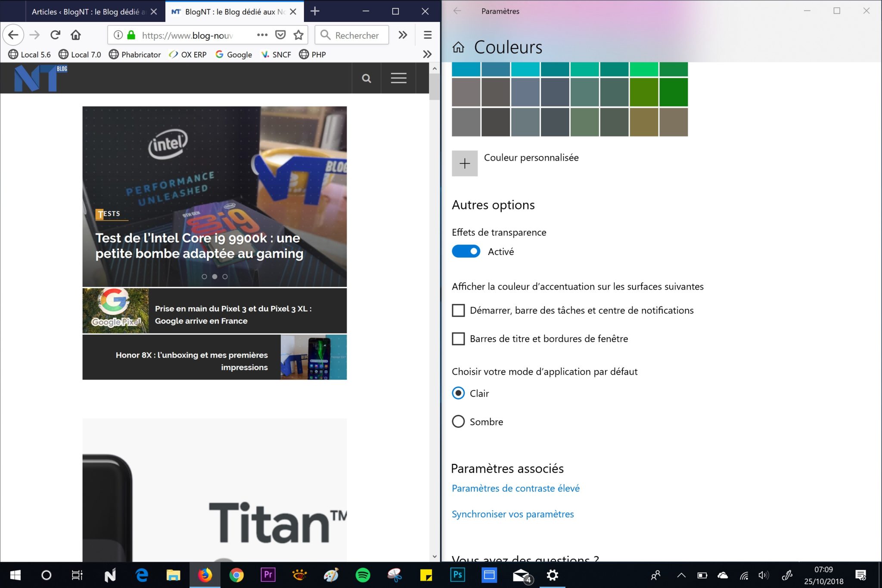This screenshot has width=882, height=588.
Task: Open Synchroniser vos paramètres link
Action: point(512,514)
